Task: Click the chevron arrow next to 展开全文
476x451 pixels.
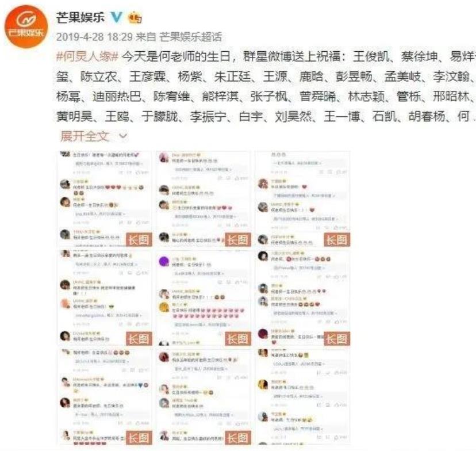Action: [123, 136]
